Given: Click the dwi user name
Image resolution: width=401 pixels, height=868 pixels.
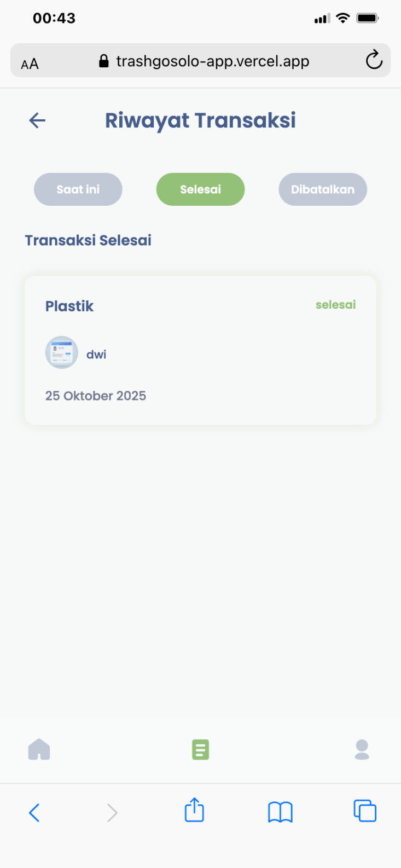Looking at the screenshot, I should tap(96, 355).
